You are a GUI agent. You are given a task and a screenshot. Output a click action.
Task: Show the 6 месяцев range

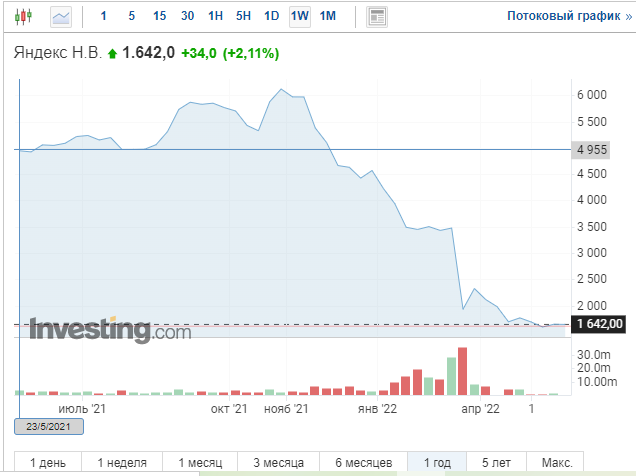click(364, 463)
